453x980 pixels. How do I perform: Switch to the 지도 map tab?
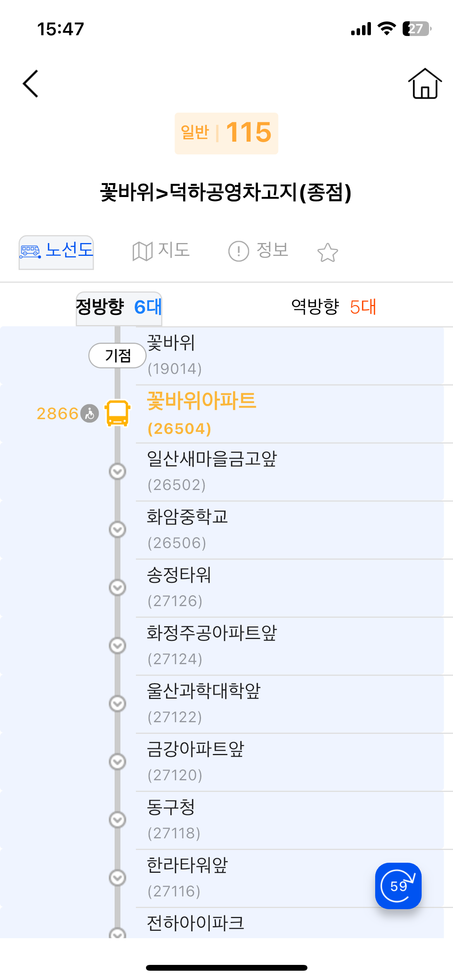pyautogui.click(x=161, y=251)
